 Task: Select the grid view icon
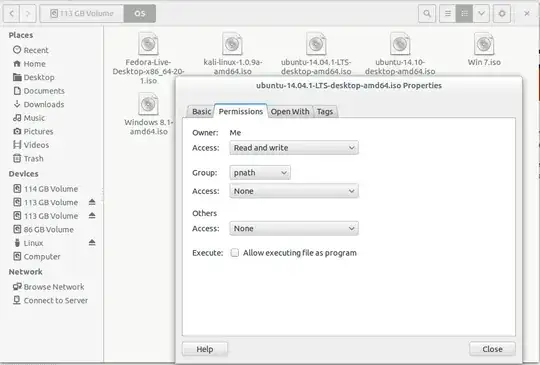pyautogui.click(x=464, y=14)
